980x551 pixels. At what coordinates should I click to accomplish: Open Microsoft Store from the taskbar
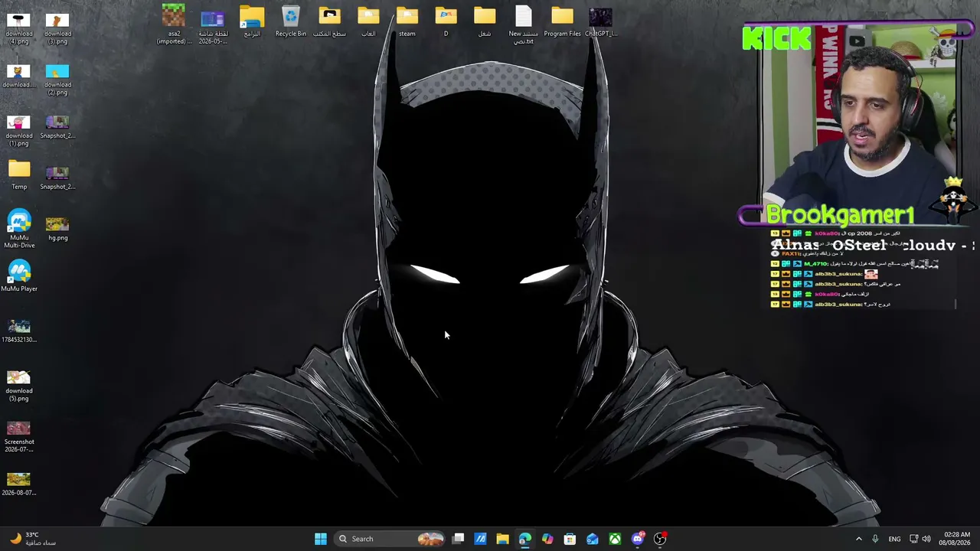pyautogui.click(x=570, y=539)
